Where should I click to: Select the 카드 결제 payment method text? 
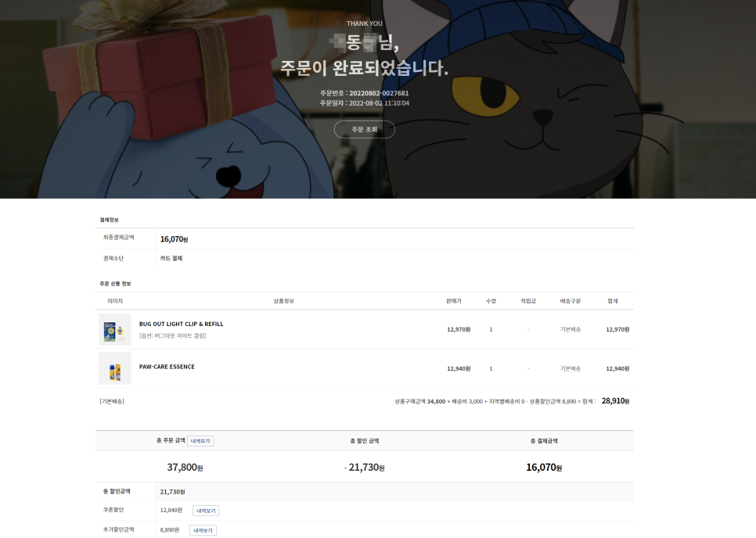171,258
